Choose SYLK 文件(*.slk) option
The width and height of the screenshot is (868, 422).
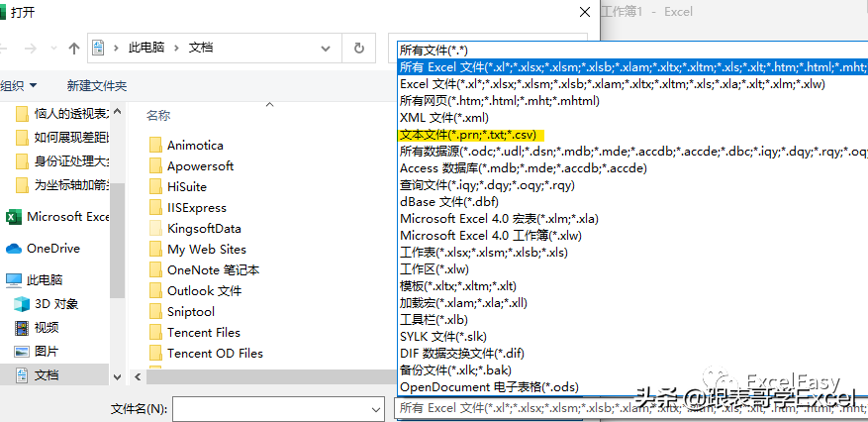point(632,337)
